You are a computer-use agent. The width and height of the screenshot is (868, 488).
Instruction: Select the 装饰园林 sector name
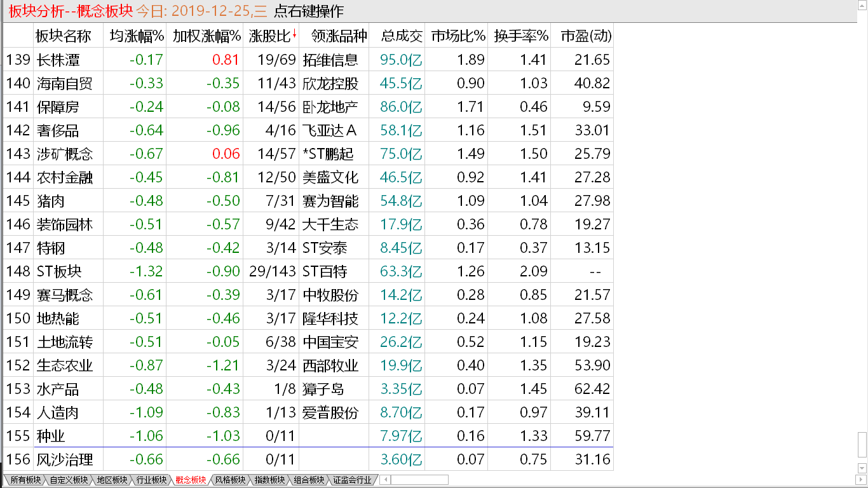65,224
